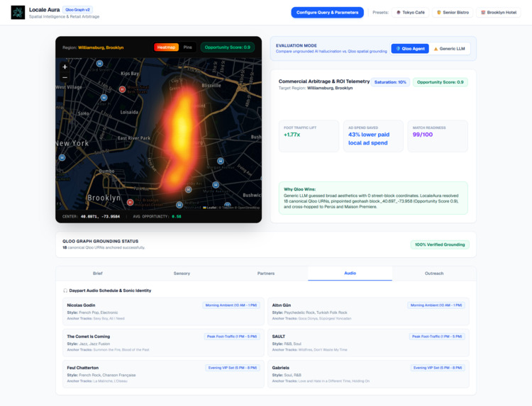
Task: Click the center coordinates 40.6971, -73.9584
Action: [x=100, y=217]
